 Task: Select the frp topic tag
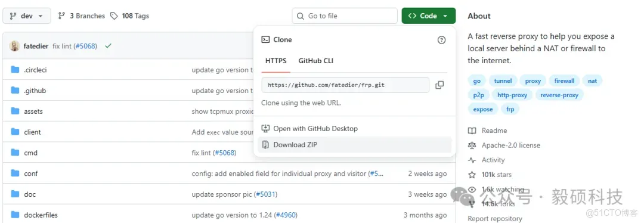[x=510, y=109]
